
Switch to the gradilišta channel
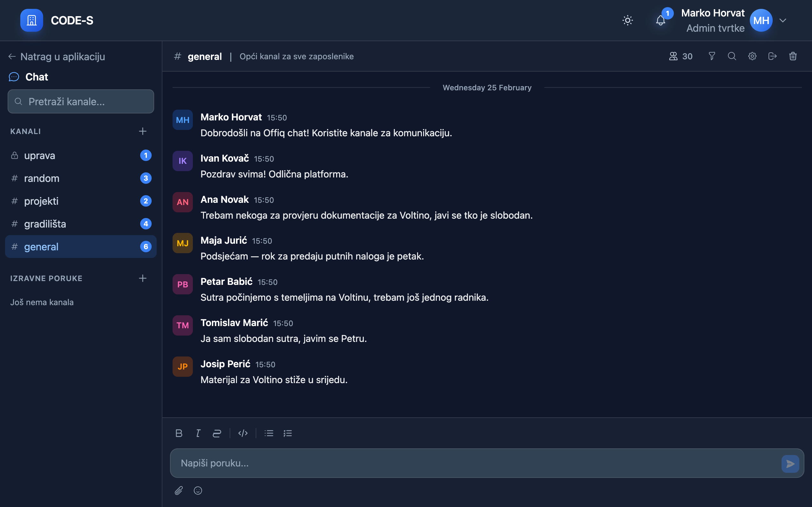click(45, 224)
